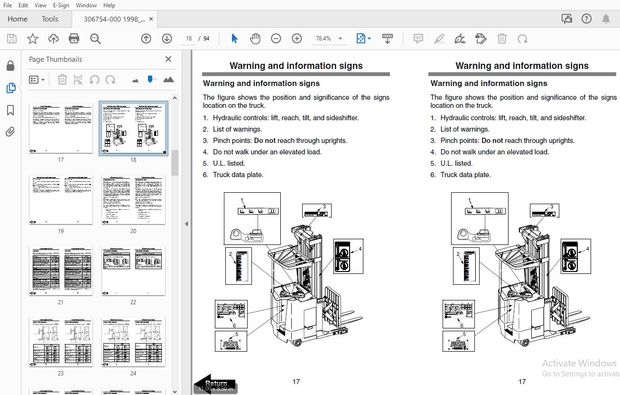
Task: Select the page 24 thumbnail
Action: click(133, 342)
